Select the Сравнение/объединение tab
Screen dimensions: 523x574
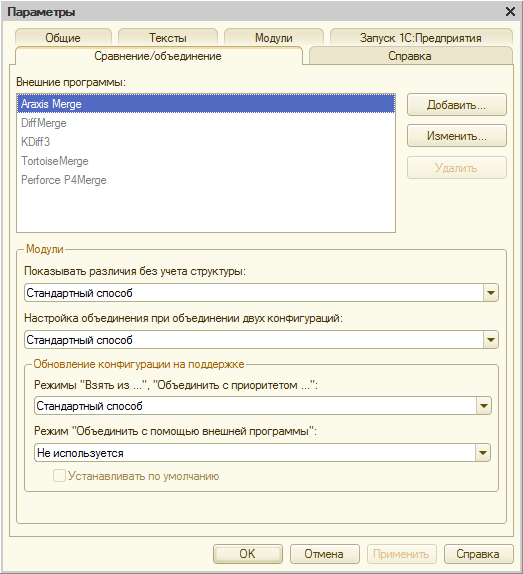coord(158,56)
